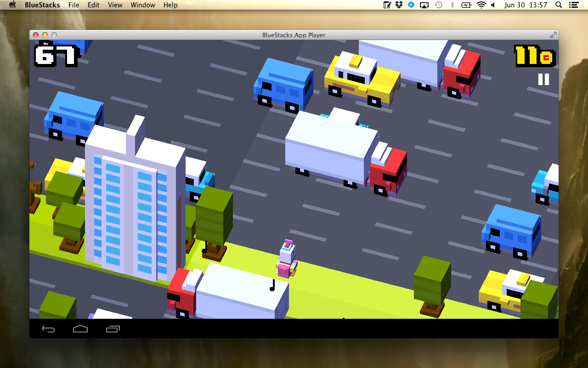Click the volume icon to adjust sound level

(x=493, y=5)
